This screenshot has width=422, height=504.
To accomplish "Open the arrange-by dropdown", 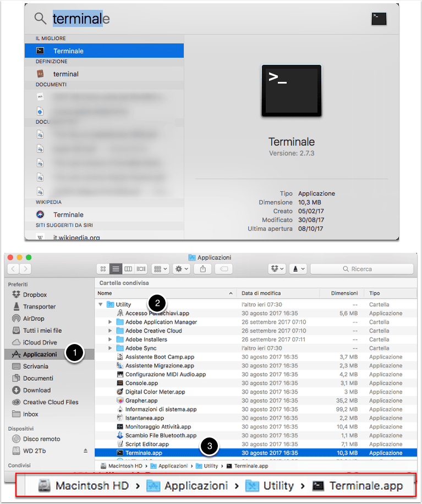I will [x=160, y=269].
